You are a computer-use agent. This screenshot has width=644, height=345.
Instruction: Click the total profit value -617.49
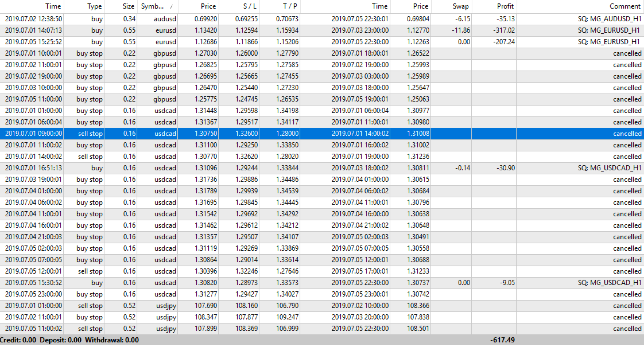pos(502,340)
